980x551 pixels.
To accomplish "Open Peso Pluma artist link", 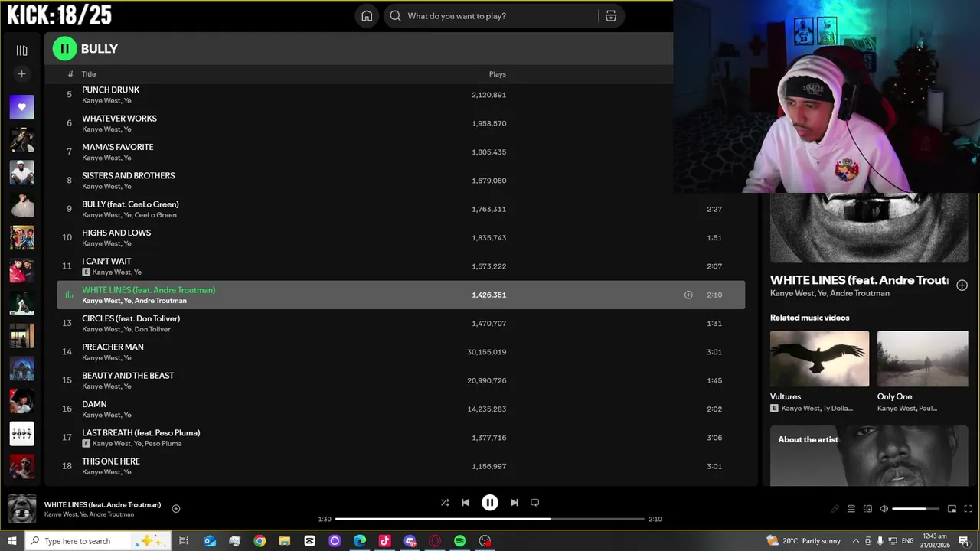I will [163, 444].
